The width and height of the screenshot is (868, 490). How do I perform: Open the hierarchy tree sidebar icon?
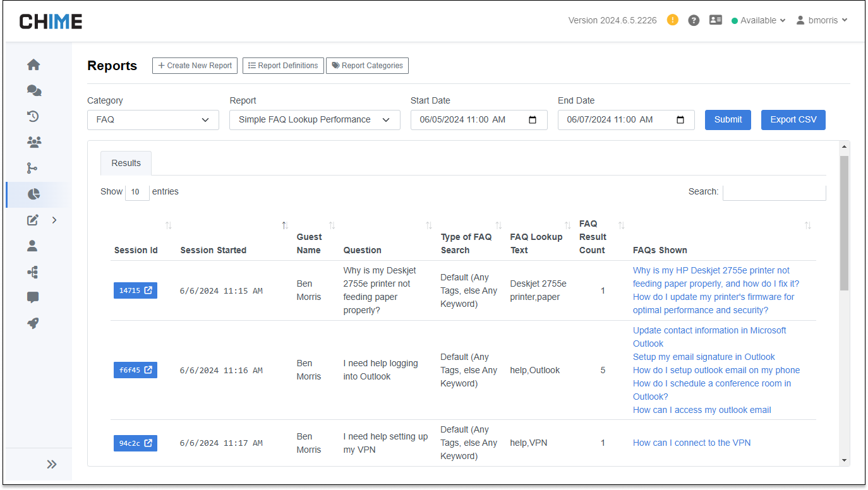(x=33, y=272)
